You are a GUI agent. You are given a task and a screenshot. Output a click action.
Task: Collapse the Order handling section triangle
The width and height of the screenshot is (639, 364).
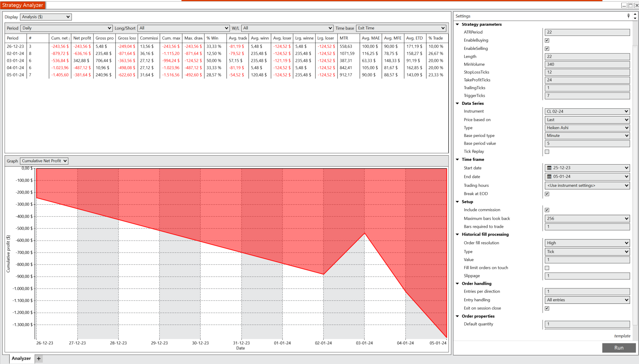457,284
